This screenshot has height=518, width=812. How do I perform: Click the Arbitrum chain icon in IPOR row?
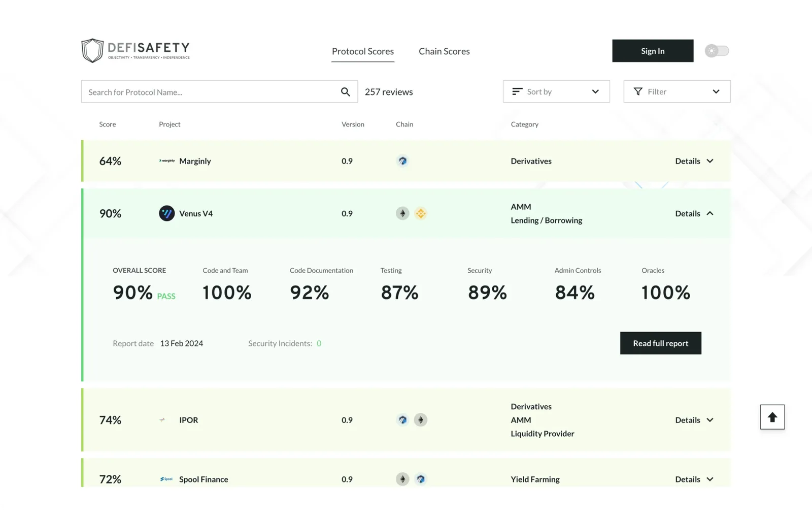point(402,420)
